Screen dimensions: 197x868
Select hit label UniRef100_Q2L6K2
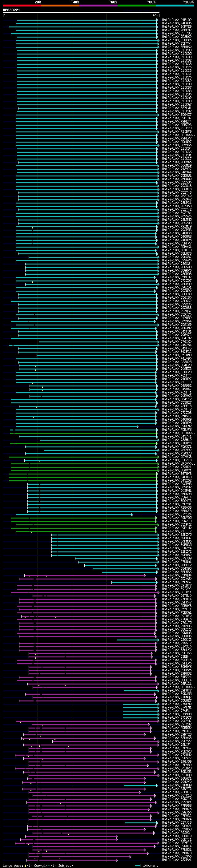coord(177,301)
